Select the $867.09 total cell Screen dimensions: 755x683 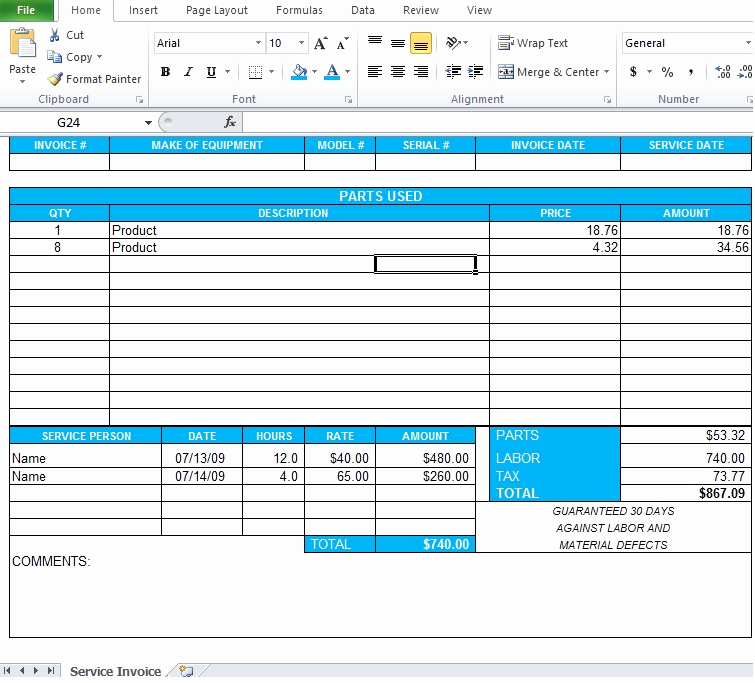point(686,493)
